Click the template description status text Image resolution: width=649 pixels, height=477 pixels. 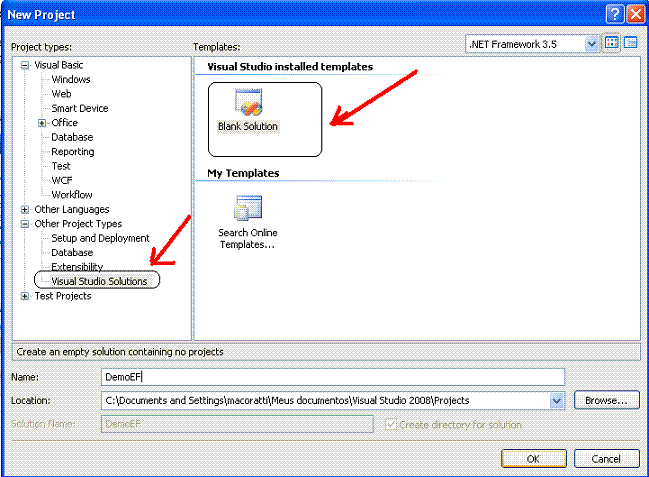(120, 352)
